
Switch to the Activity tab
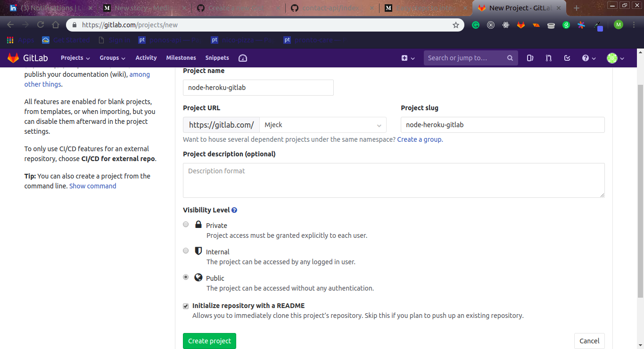tap(146, 58)
